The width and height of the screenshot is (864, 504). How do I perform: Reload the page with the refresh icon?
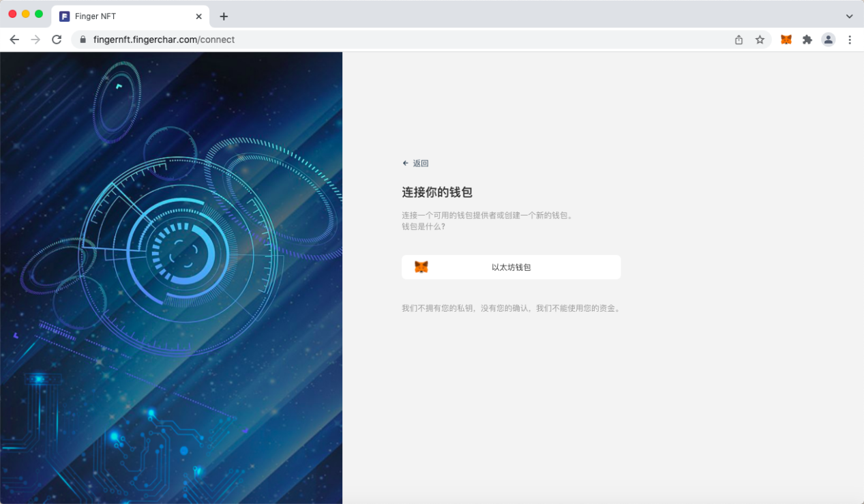57,40
